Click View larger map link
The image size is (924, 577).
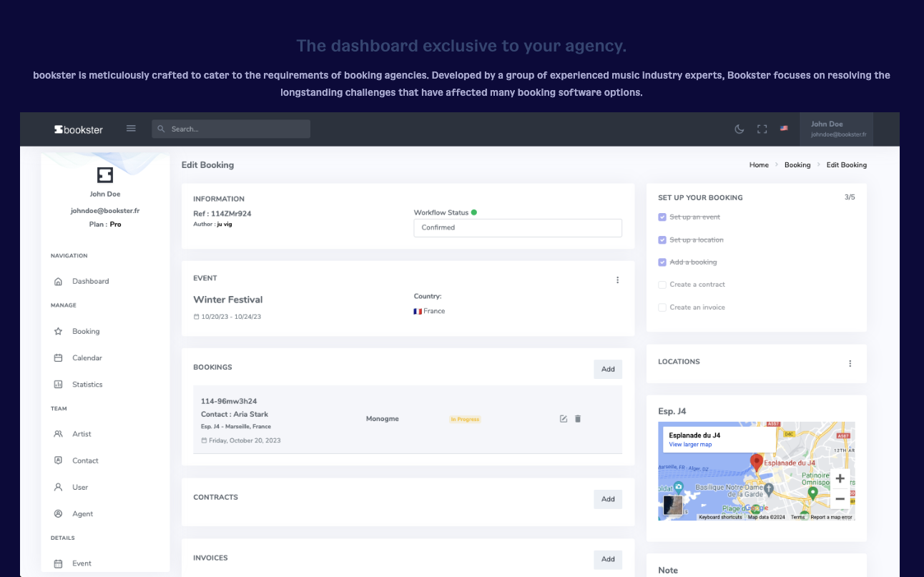(690, 445)
